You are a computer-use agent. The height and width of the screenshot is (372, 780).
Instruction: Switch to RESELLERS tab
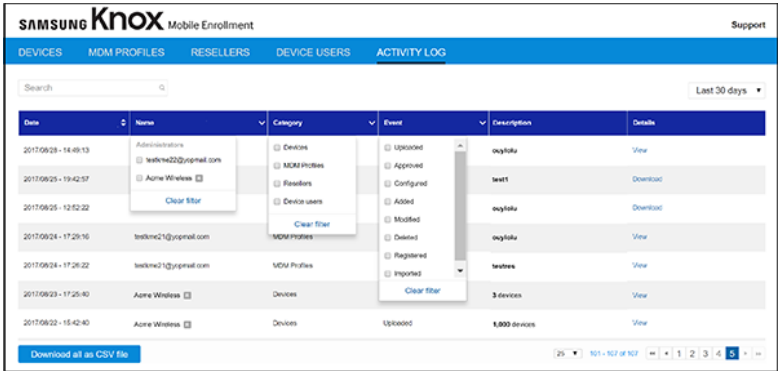(x=220, y=52)
